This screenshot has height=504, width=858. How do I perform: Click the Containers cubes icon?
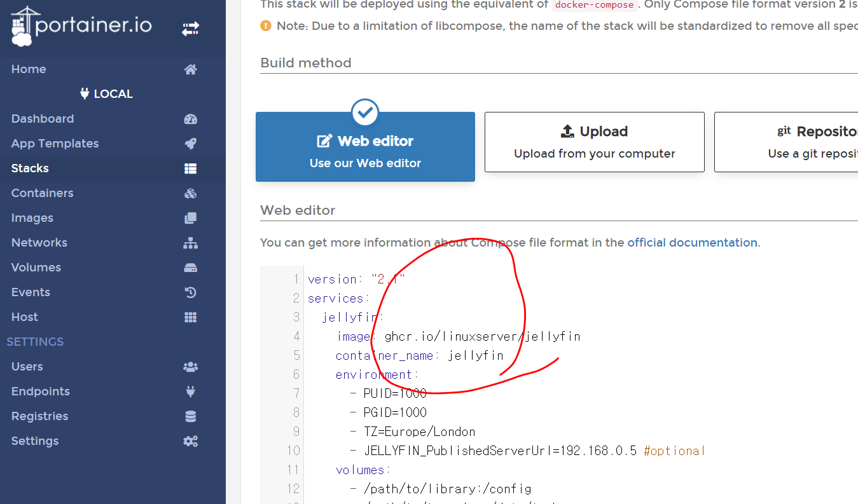point(190,193)
